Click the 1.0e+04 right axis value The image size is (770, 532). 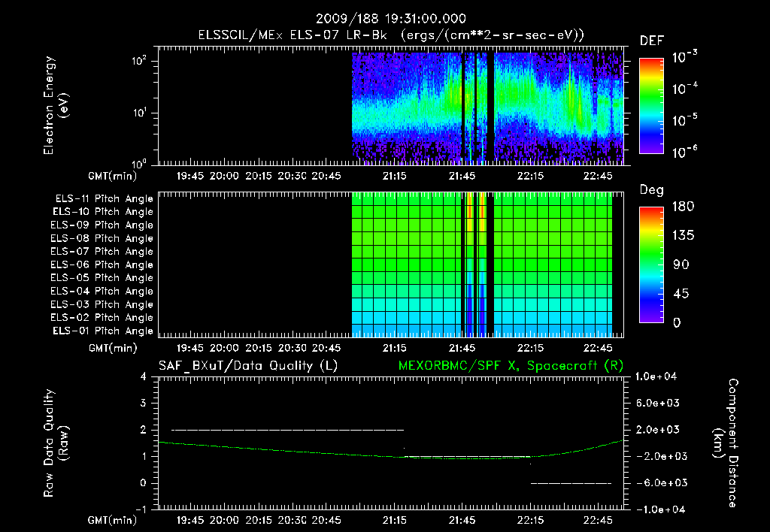tap(656, 376)
